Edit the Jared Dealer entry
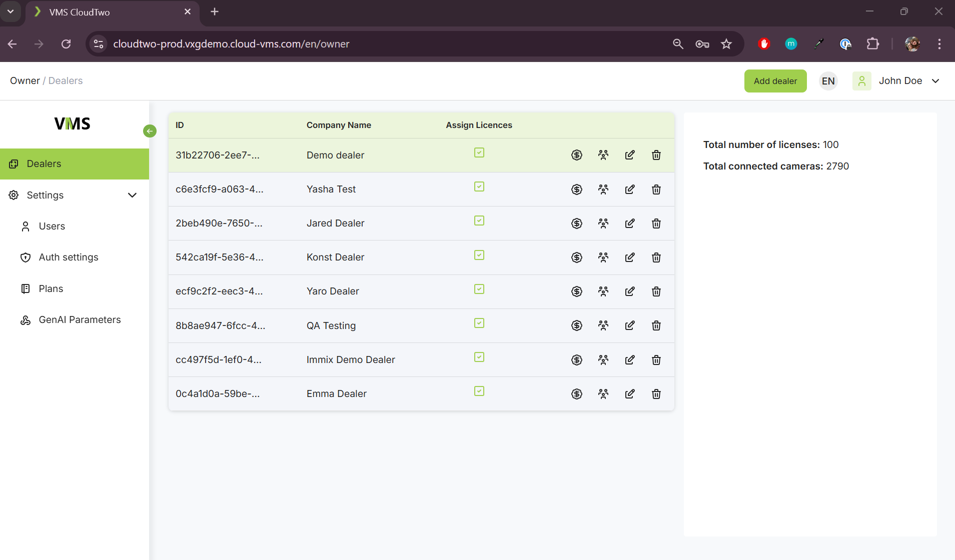 (630, 223)
